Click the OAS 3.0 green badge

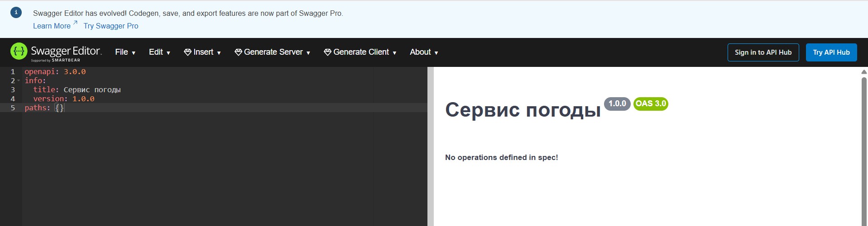pos(651,104)
